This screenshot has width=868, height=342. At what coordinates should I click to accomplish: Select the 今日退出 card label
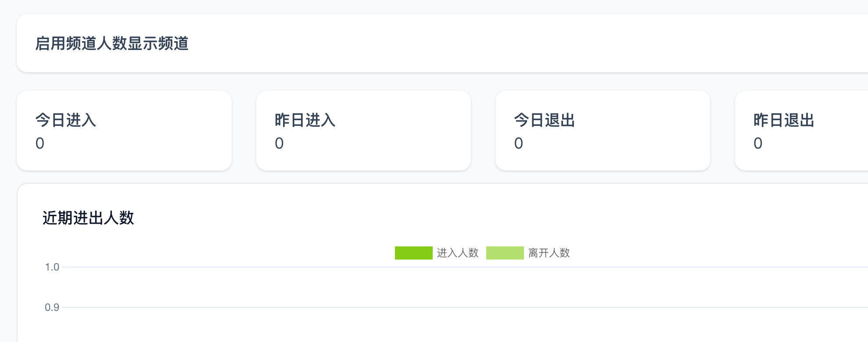tap(545, 120)
